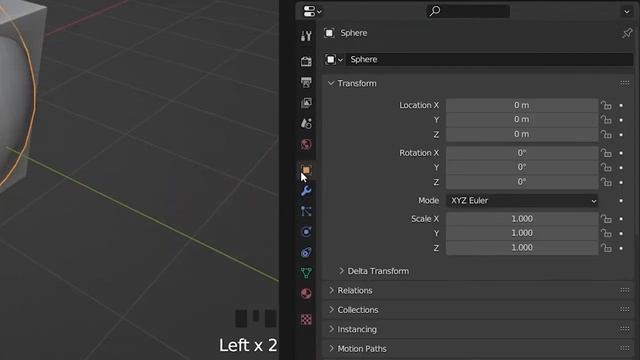Lock the Scale Y axis
The height and width of the screenshot is (360, 640).
pos(606,233)
